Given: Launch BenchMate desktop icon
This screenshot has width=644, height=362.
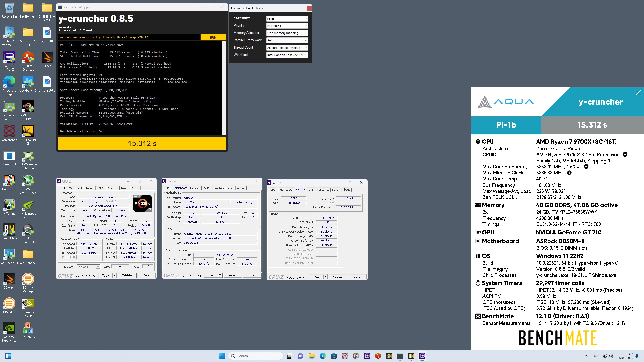Looking at the screenshot, I should click(9, 232).
